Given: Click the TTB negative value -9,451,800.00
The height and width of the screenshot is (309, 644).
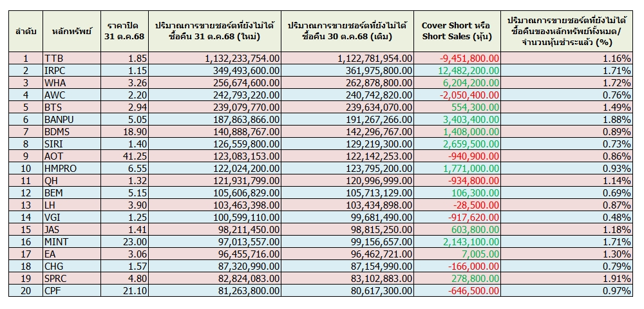Looking at the screenshot, I should pos(469,59).
